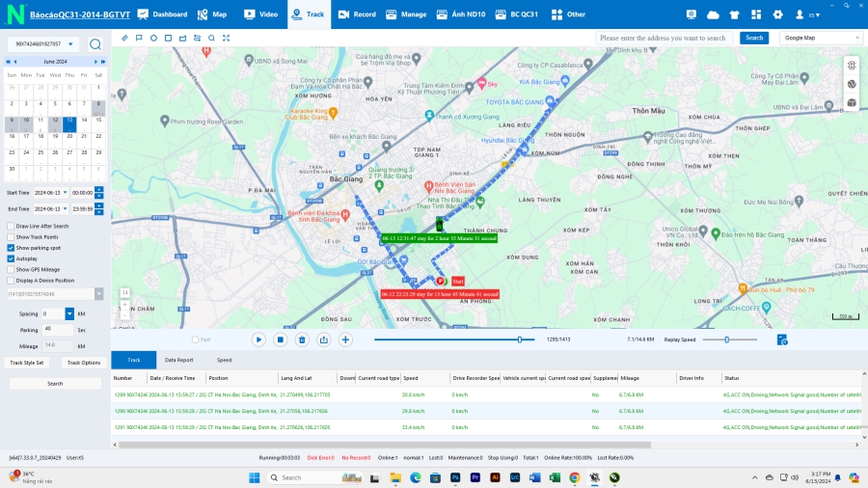Click the flag marker tool icon
This screenshot has width=868, height=488.
139,38
